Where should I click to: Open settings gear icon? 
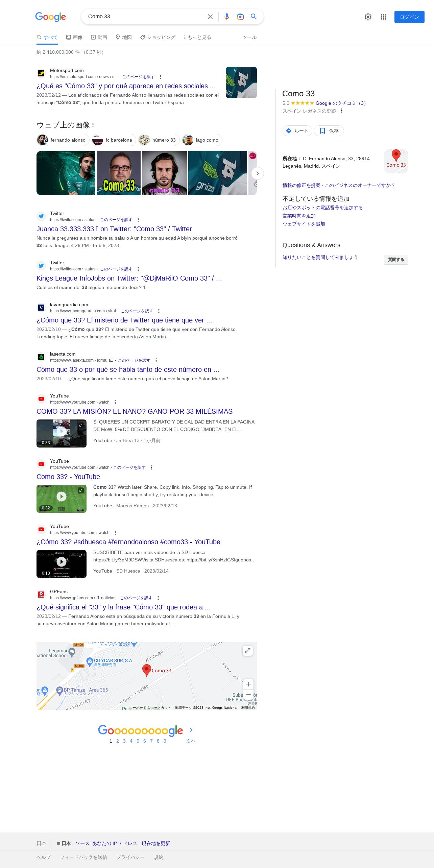pos(368,17)
